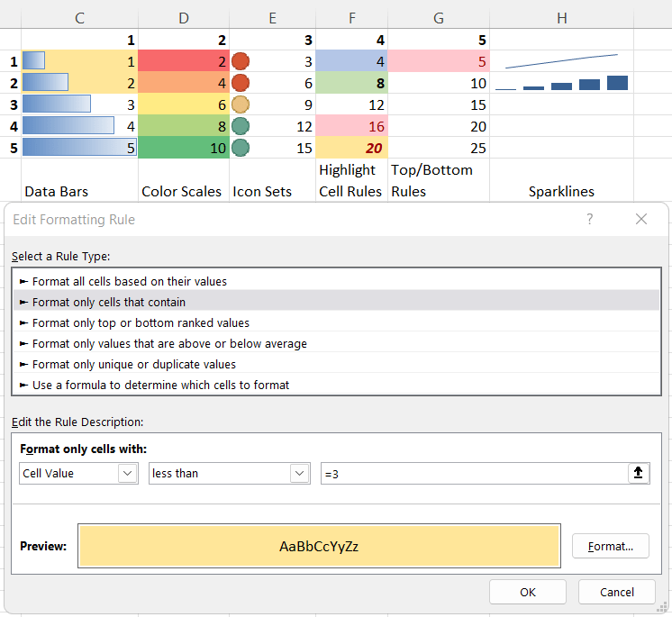The height and width of the screenshot is (617, 672).
Task: Click the 'Sparklines' label cell
Action: coord(561,180)
